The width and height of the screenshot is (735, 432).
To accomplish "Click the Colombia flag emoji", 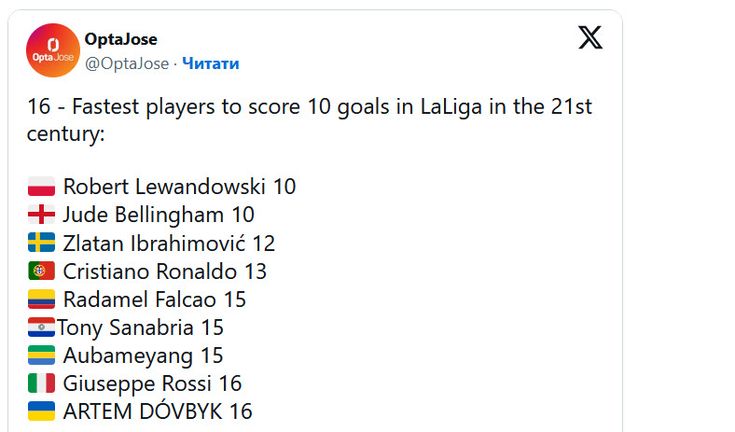I will point(41,299).
